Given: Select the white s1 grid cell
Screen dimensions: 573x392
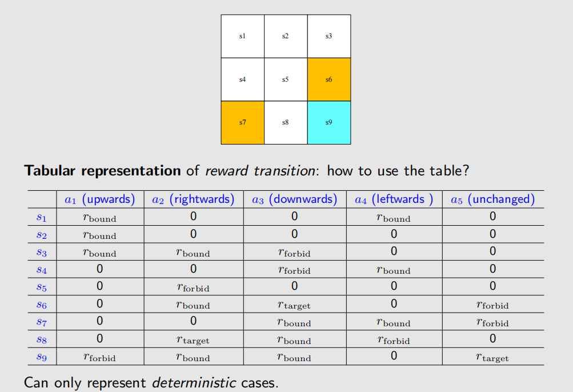Looking at the screenshot, I should coord(242,36).
